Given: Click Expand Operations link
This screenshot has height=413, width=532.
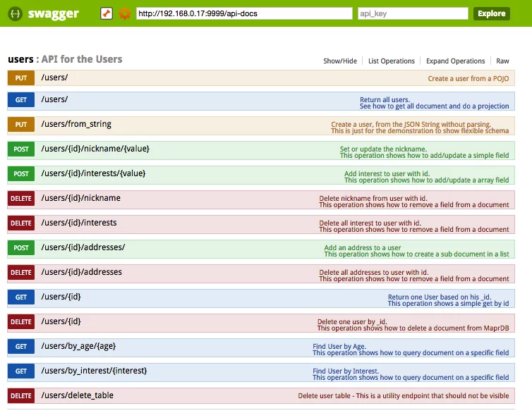Looking at the screenshot, I should click(455, 61).
